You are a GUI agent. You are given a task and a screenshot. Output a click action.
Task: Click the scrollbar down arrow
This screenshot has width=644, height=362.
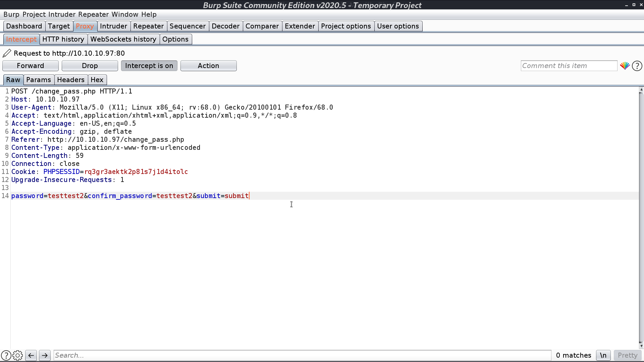(x=641, y=346)
